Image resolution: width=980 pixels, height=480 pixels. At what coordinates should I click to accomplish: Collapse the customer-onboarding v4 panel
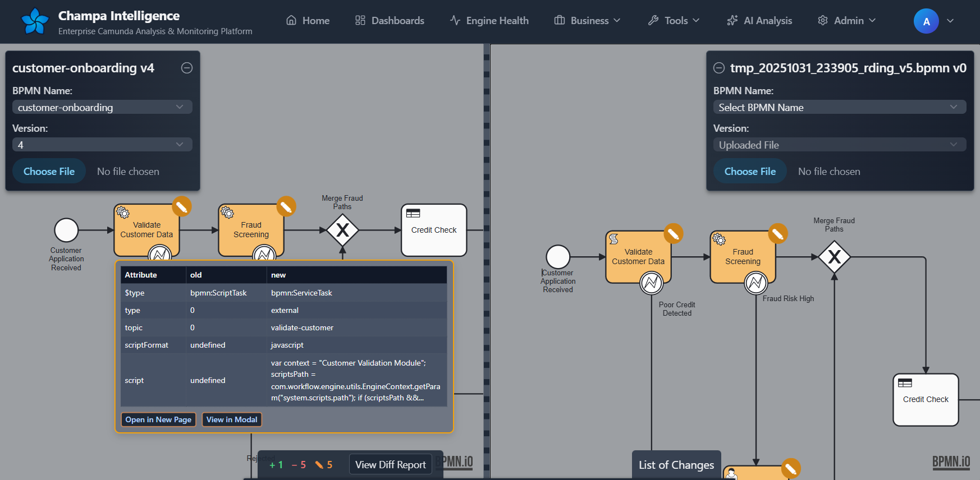pyautogui.click(x=187, y=68)
